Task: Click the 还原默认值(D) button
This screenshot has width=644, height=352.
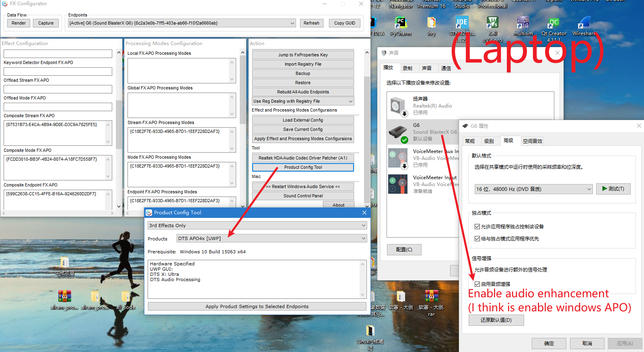Action: point(496,320)
